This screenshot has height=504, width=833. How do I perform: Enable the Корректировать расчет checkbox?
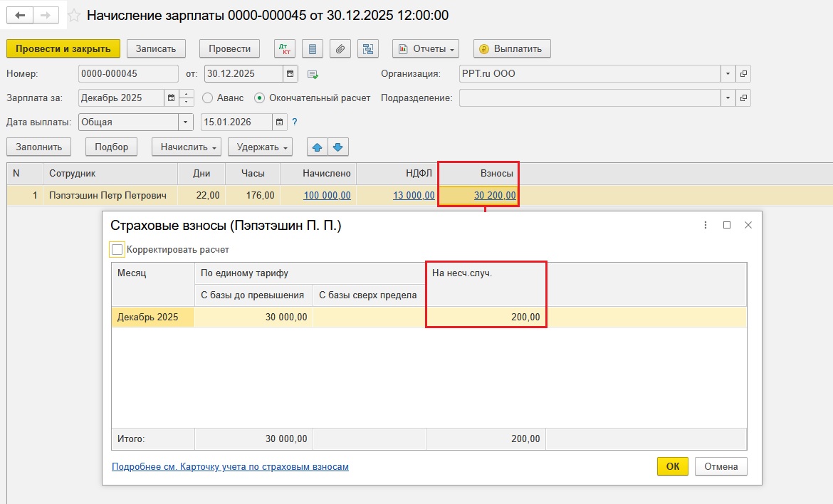click(117, 250)
